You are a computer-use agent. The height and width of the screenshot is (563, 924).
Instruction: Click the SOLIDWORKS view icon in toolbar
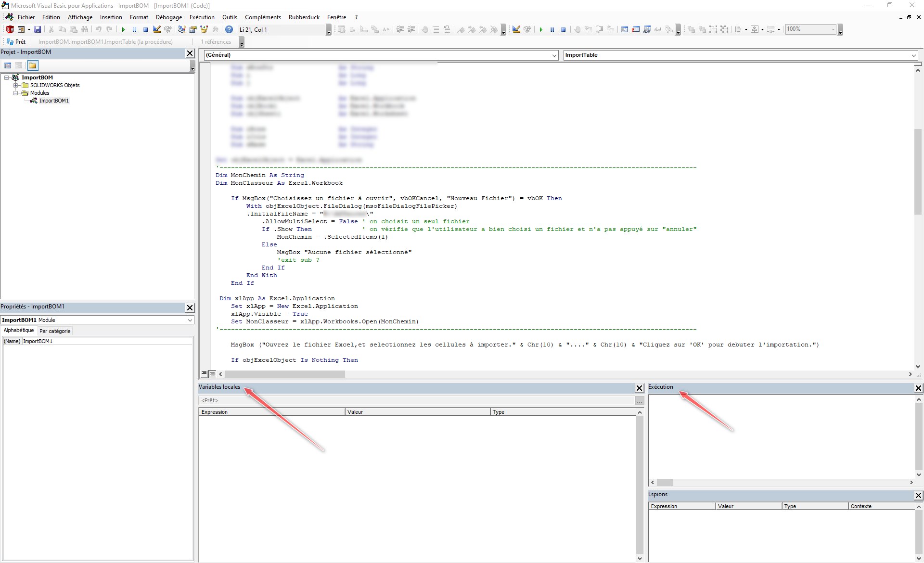(x=10, y=29)
